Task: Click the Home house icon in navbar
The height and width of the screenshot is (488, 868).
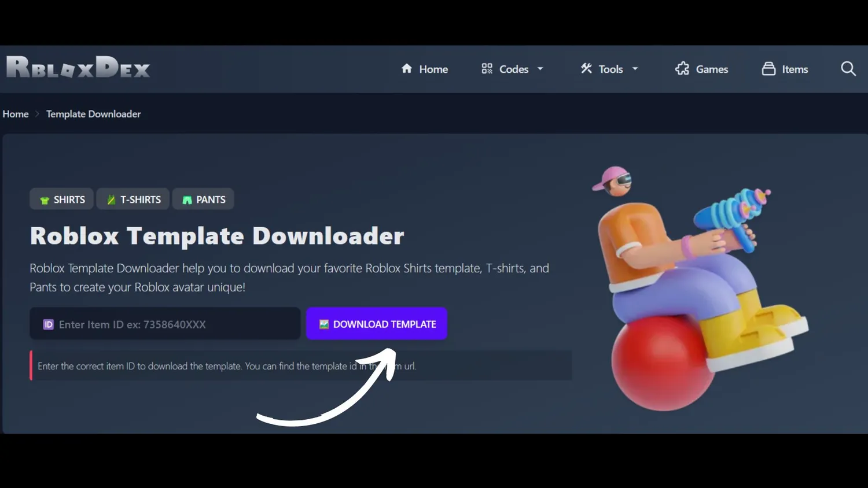Action: [407, 69]
